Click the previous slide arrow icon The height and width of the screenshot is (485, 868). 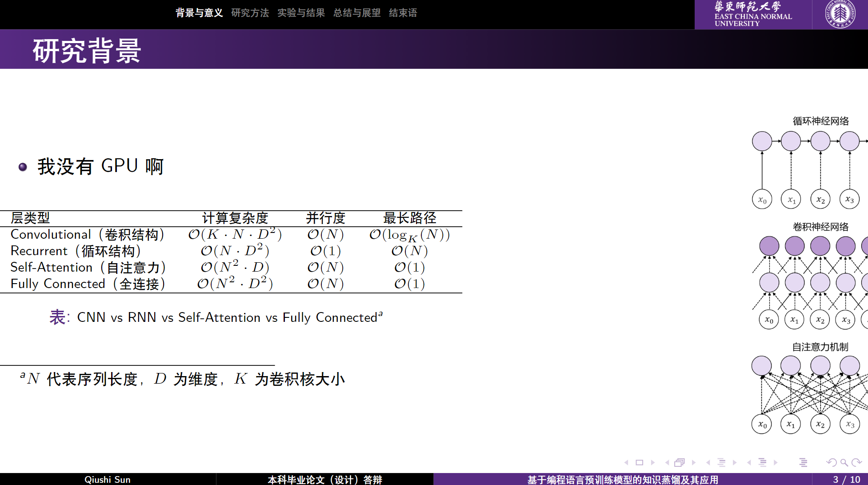[627, 462]
